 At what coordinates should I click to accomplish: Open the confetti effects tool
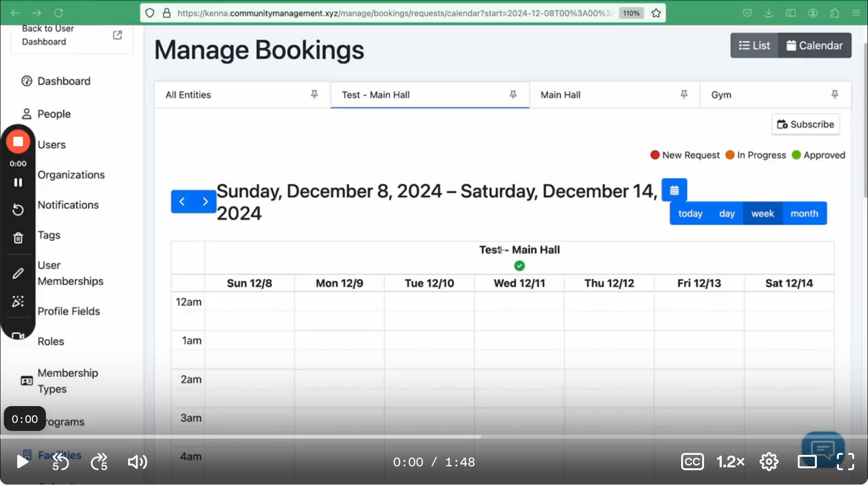point(18,301)
